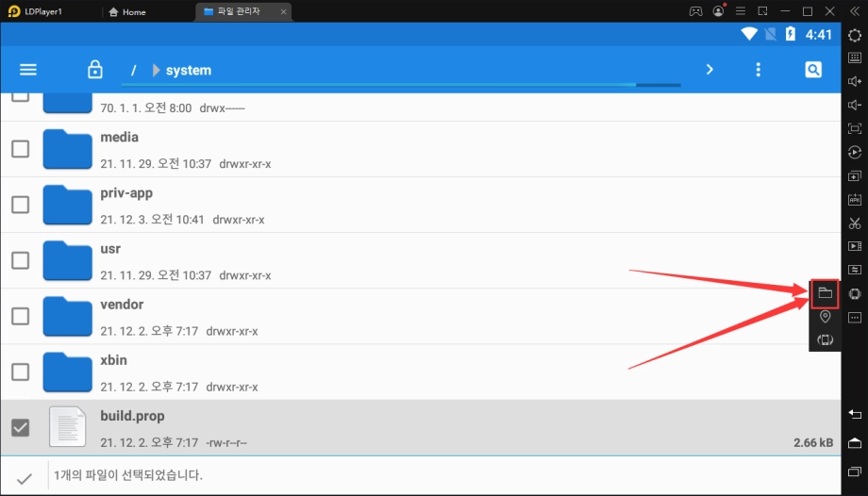
Task: Close the 파일 관리자 tab
Action: [x=283, y=11]
